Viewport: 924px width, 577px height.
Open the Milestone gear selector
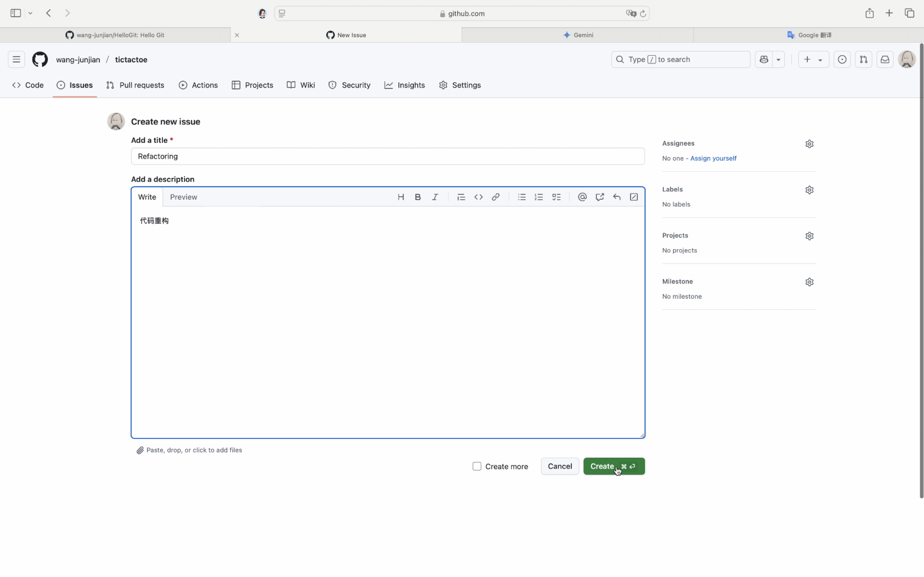pos(809,282)
